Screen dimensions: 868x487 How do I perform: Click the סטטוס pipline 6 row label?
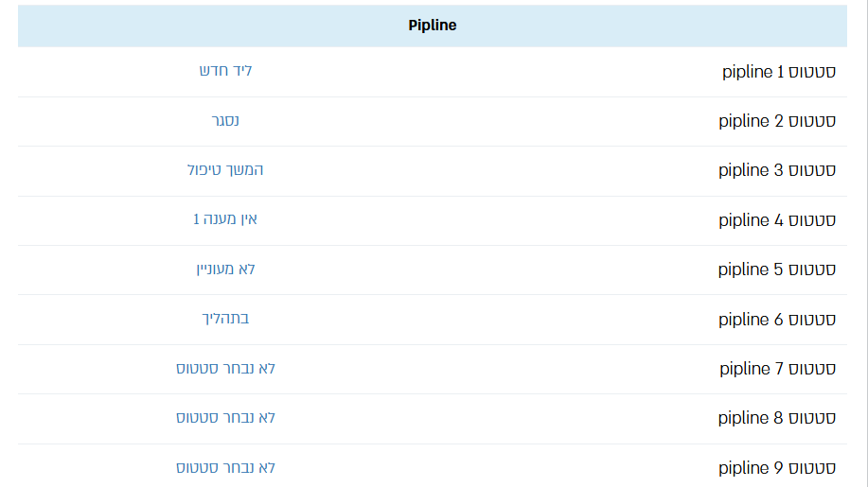coord(777,320)
